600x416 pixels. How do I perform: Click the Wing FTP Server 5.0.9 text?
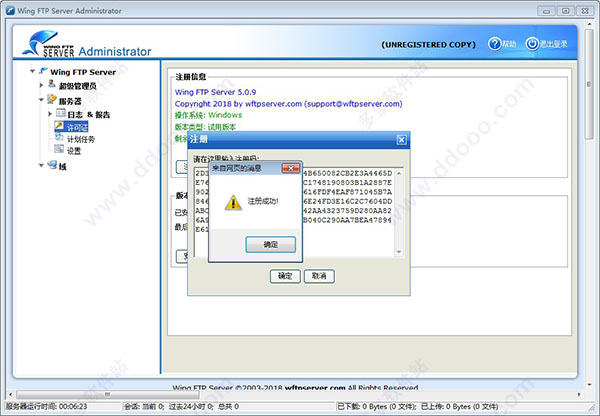[x=215, y=92]
